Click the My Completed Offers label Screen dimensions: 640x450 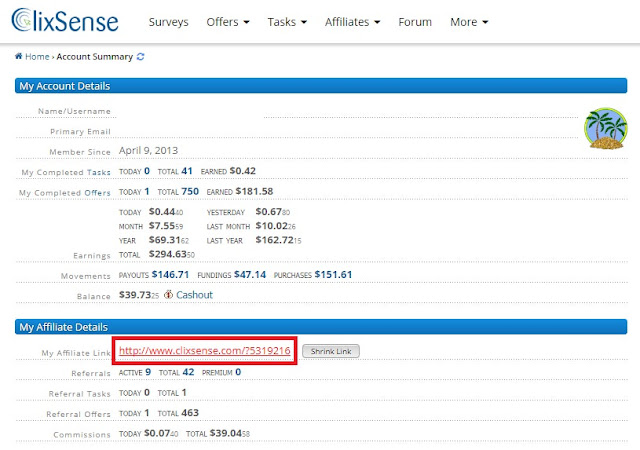(x=65, y=193)
